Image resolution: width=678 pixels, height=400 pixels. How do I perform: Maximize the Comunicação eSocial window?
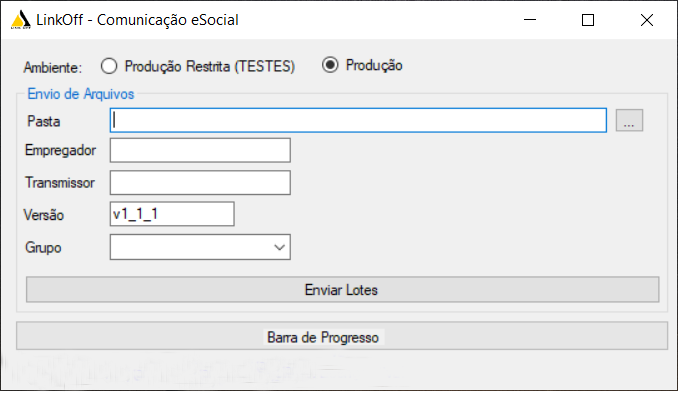pos(588,20)
